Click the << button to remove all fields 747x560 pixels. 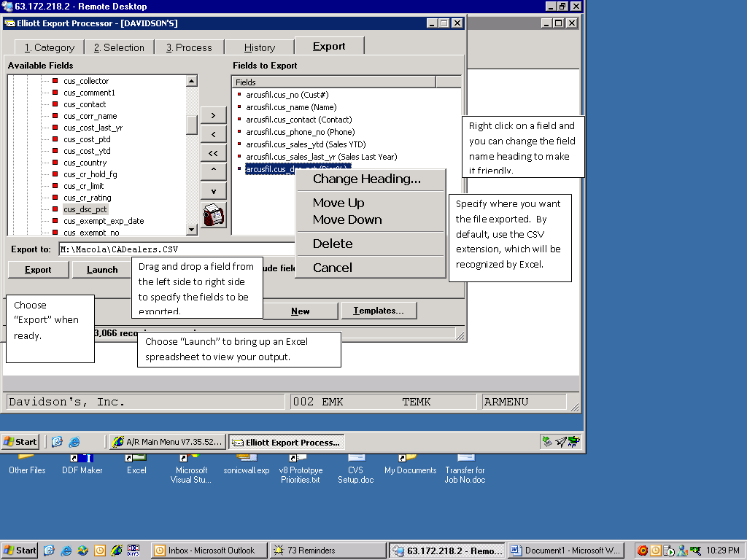[214, 153]
